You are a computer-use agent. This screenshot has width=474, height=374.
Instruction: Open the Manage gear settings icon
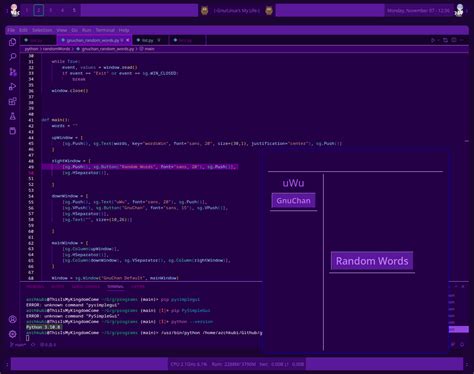tap(12, 334)
